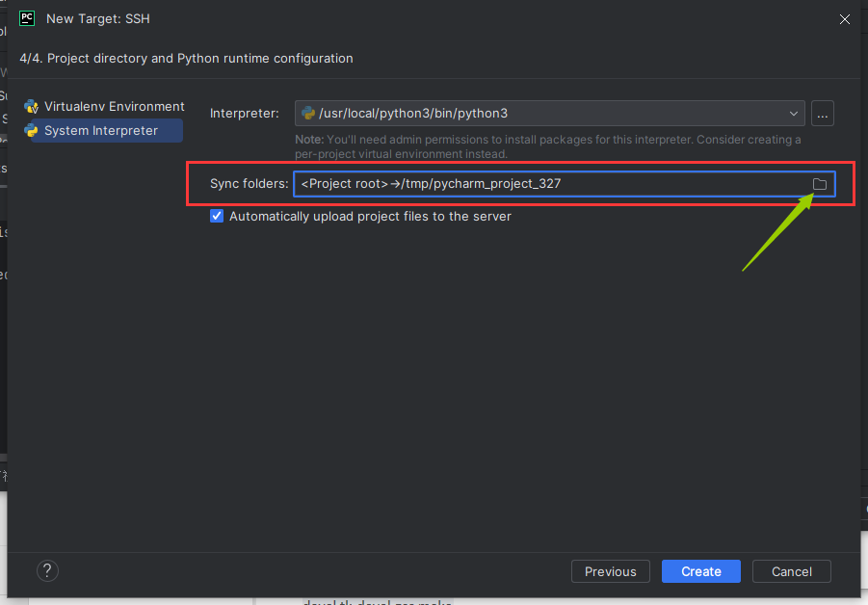868x605 pixels.
Task: Go back with the Previous button
Action: point(610,571)
